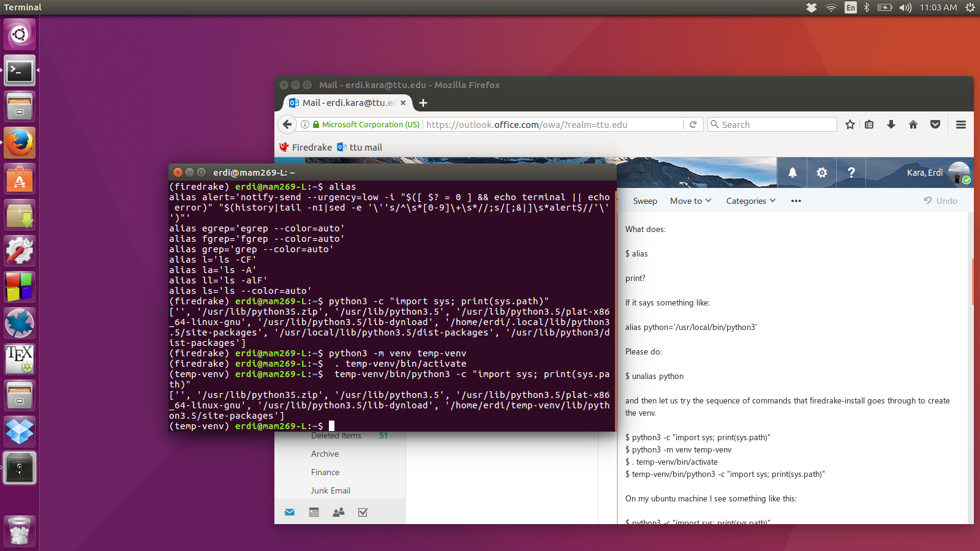Click the Sweep button

[x=645, y=201]
